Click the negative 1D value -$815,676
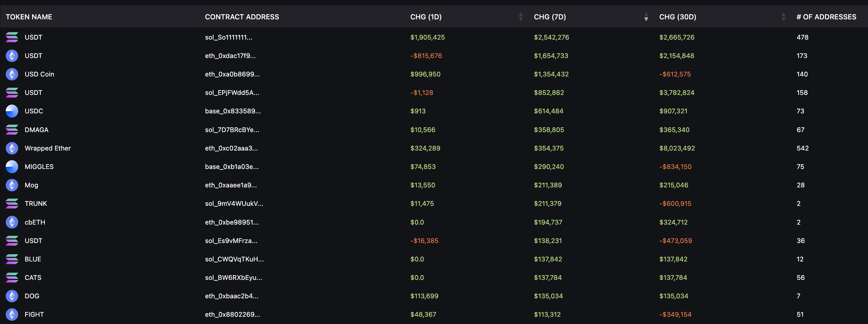This screenshot has height=324, width=868. (426, 56)
